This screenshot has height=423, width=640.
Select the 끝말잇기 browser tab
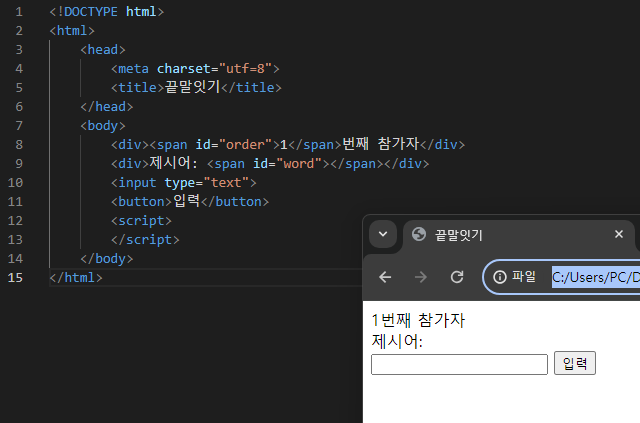pyautogui.click(x=518, y=235)
